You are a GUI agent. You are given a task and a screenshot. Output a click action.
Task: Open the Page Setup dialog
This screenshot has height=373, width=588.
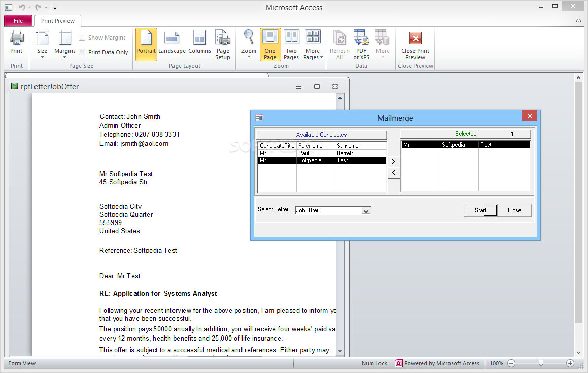[x=222, y=45]
